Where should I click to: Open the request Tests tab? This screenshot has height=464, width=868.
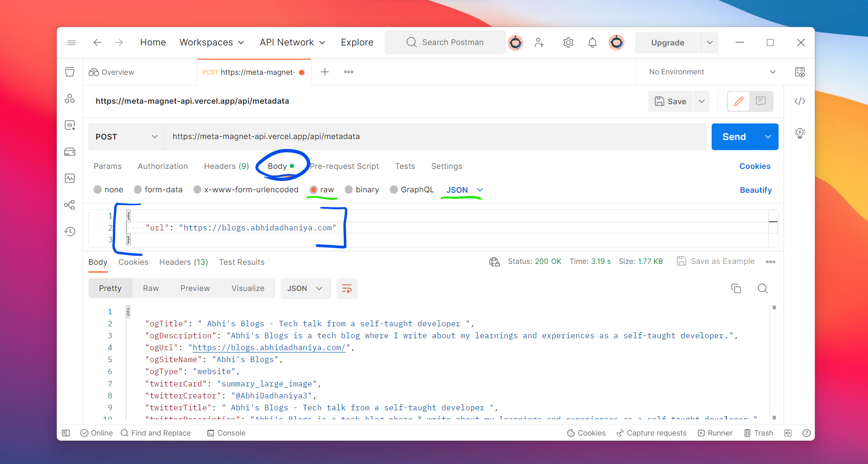[x=405, y=167]
